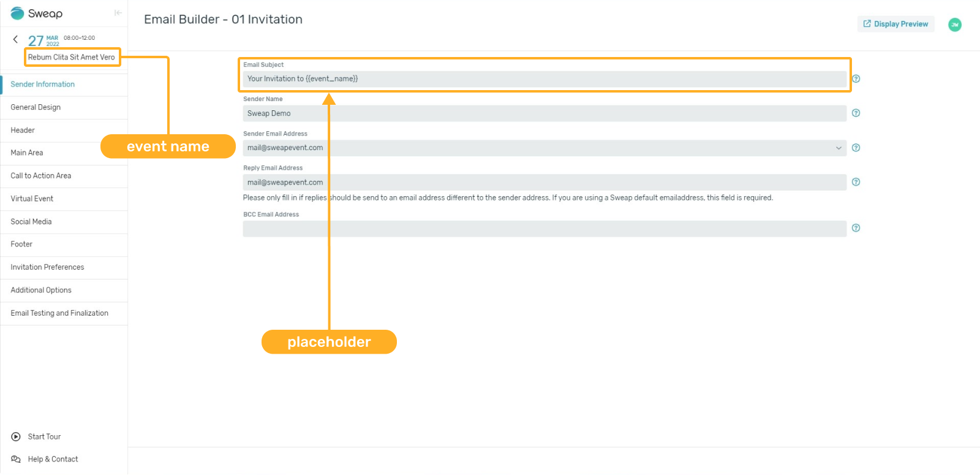Click the Sender Name input field
980x475 pixels.
click(x=545, y=113)
